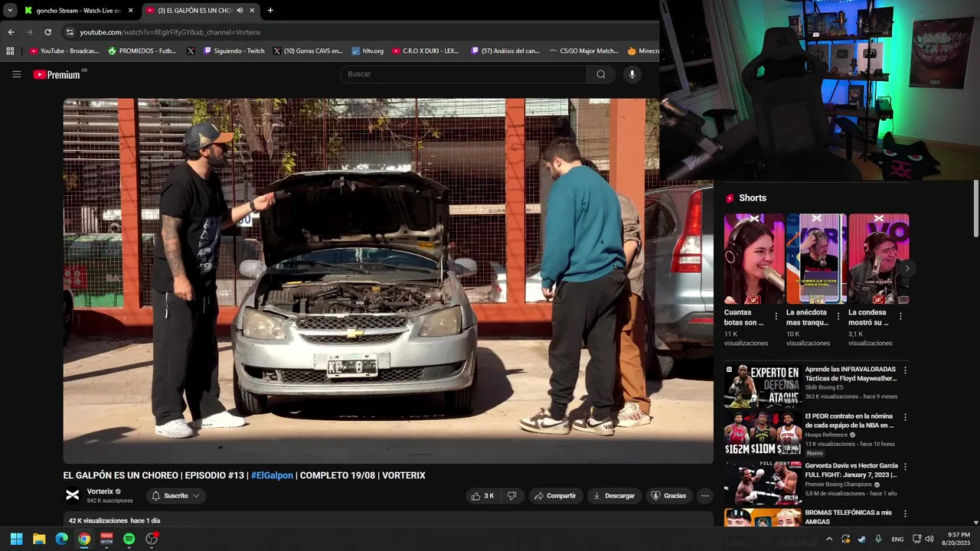View site information icon in address bar
Viewport: 980px width, 551px height.
(x=70, y=32)
